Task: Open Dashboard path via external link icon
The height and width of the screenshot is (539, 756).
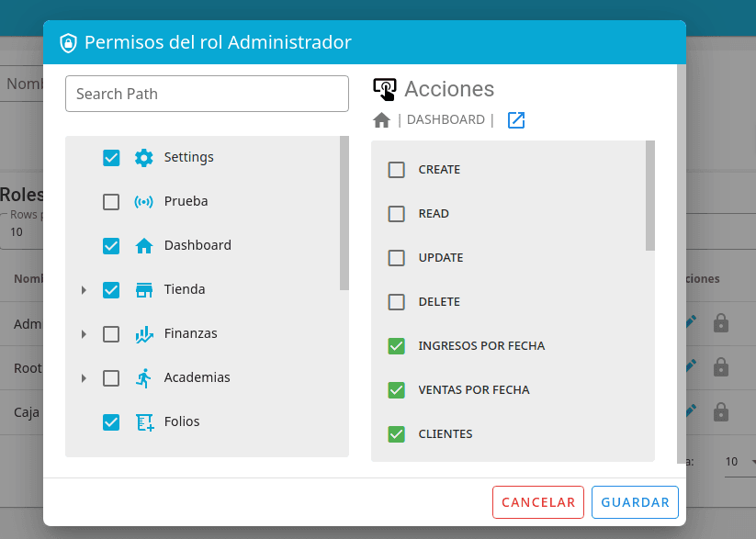Action: 516,120
